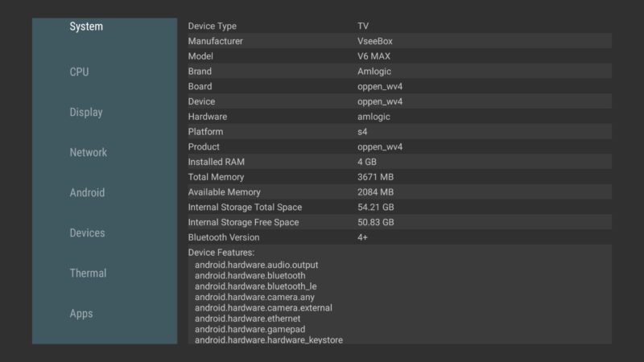Select Internal Storage Free Space label
Screen dimensions: 644x362
[x=244, y=223]
